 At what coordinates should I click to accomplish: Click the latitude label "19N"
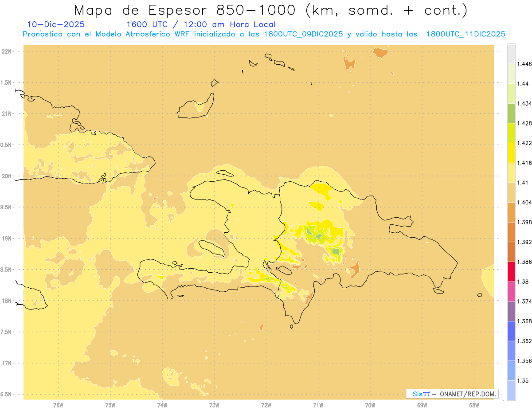7,239
